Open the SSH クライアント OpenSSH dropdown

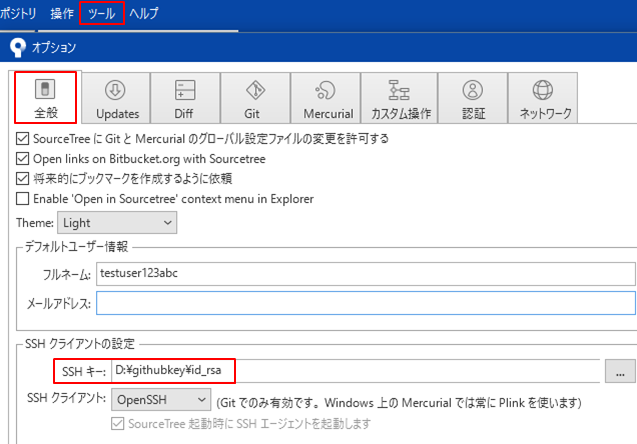coord(161,400)
